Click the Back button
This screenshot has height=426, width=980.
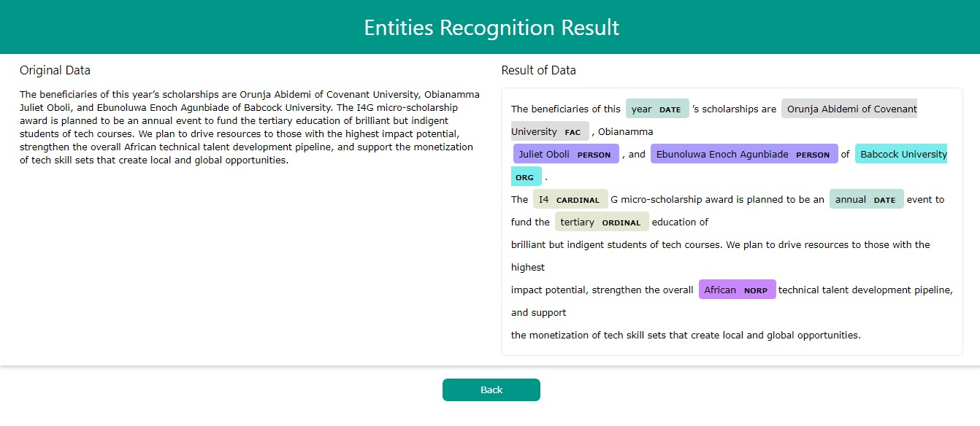[x=491, y=390]
